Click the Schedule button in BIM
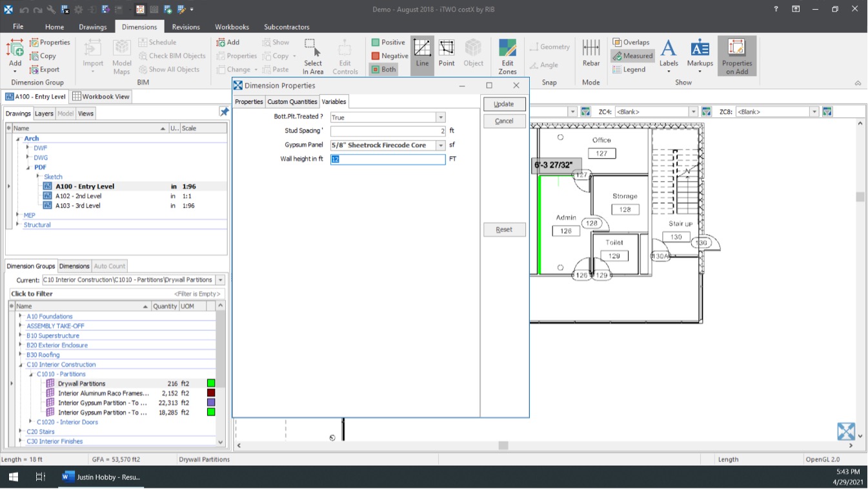 click(157, 43)
